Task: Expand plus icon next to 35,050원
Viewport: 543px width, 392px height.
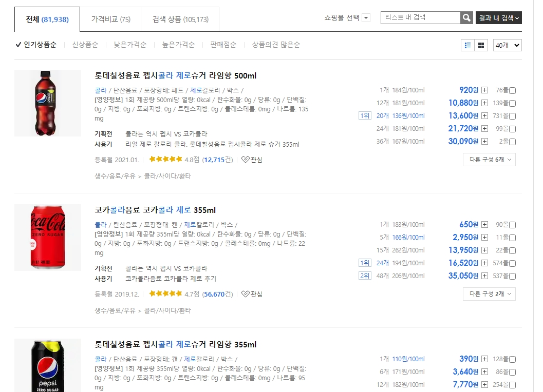Action: [x=484, y=276]
